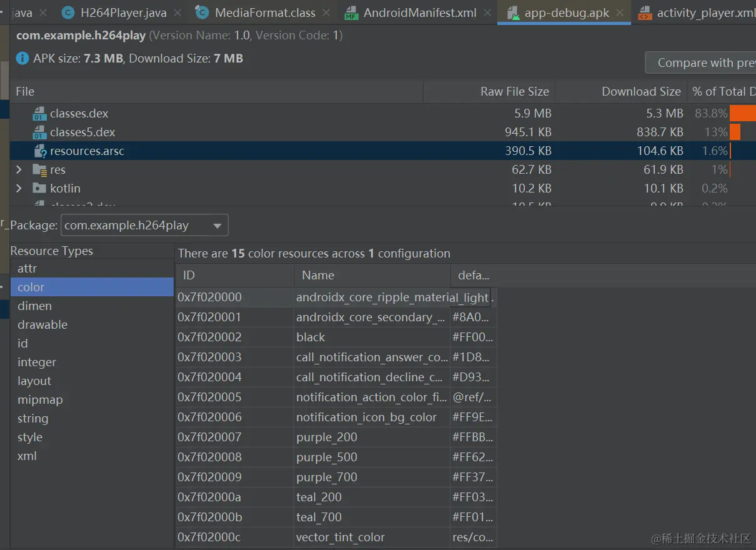Image resolution: width=756 pixels, height=550 pixels.
Task: Click the res folder icon
Action: click(x=39, y=170)
